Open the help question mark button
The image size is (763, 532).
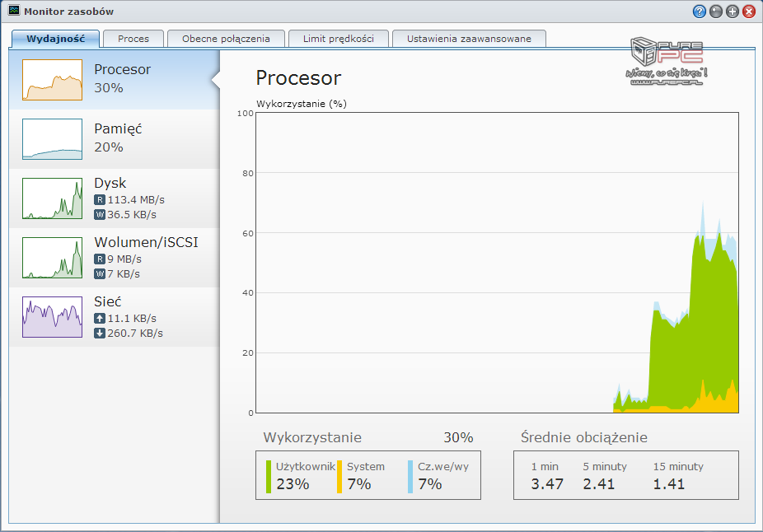[700, 12]
